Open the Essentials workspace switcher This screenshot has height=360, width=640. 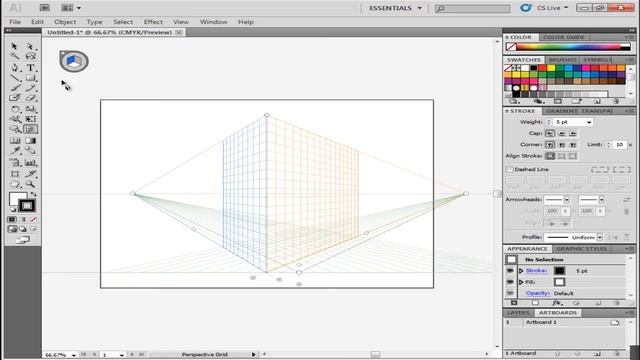click(x=395, y=8)
